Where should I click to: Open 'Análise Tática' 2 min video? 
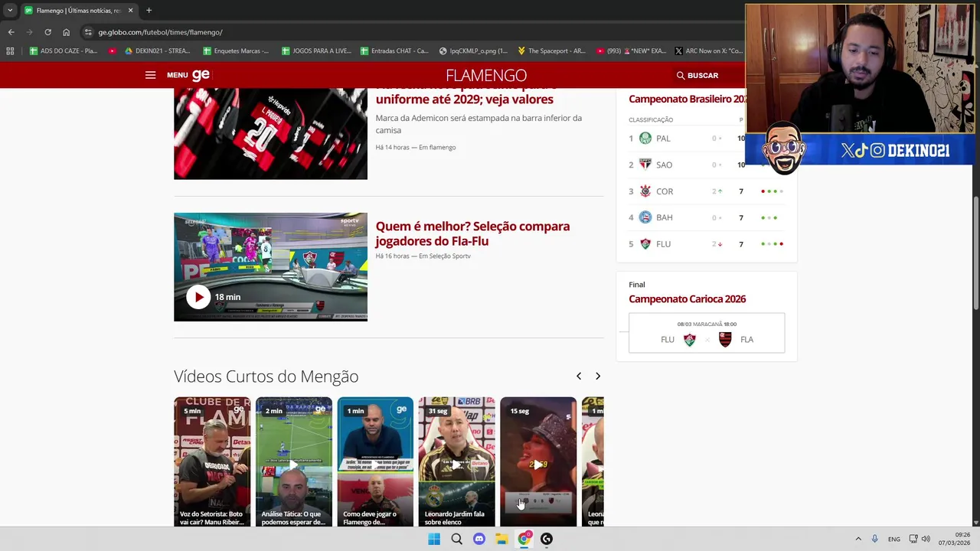point(294,461)
